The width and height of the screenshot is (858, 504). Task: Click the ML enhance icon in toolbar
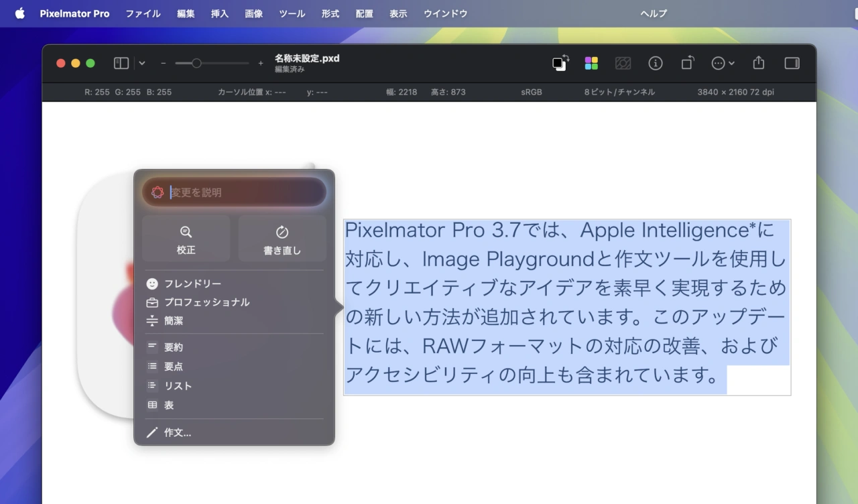coord(623,63)
